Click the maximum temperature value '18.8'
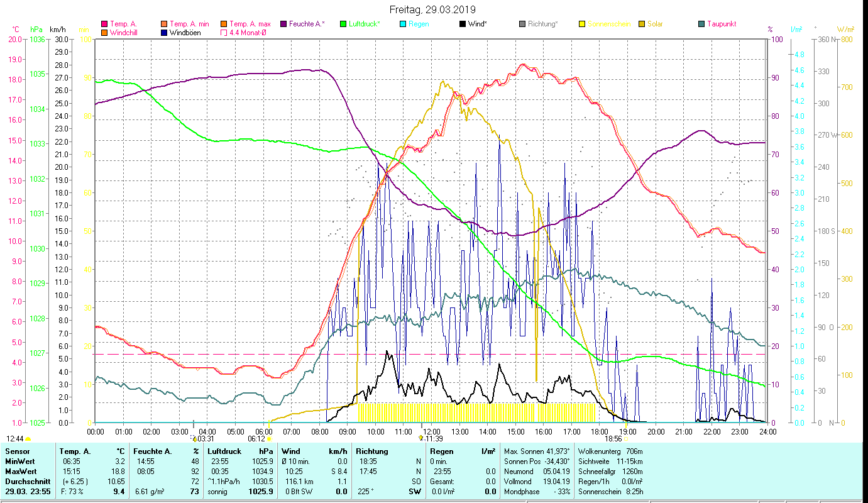The height and width of the screenshot is (503, 868). 118,472
